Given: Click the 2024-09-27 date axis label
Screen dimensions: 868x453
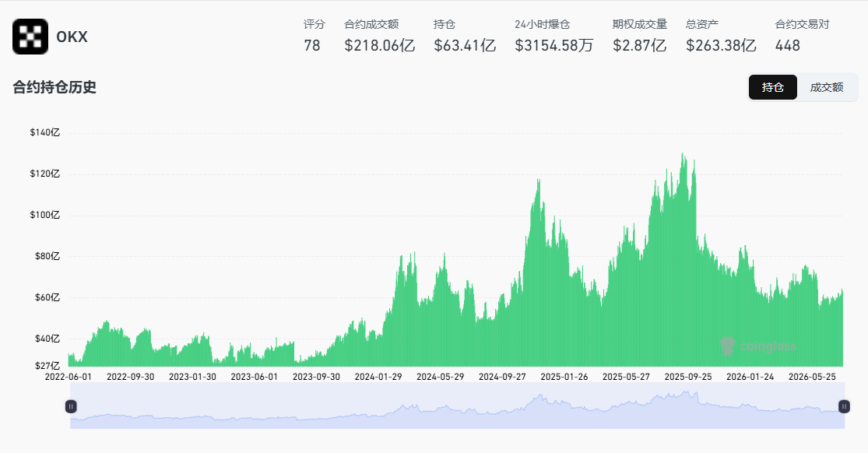Looking at the screenshot, I should (503, 377).
